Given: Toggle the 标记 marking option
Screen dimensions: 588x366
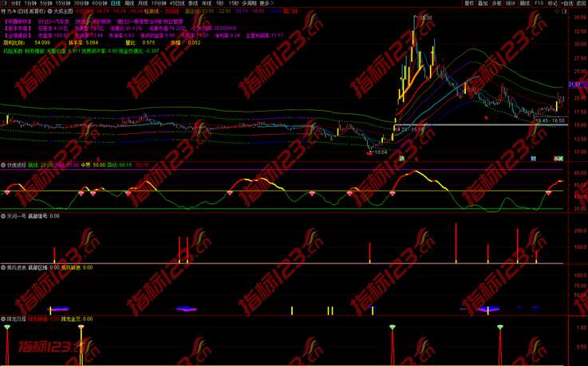Looking at the screenshot, I should coord(553,3).
